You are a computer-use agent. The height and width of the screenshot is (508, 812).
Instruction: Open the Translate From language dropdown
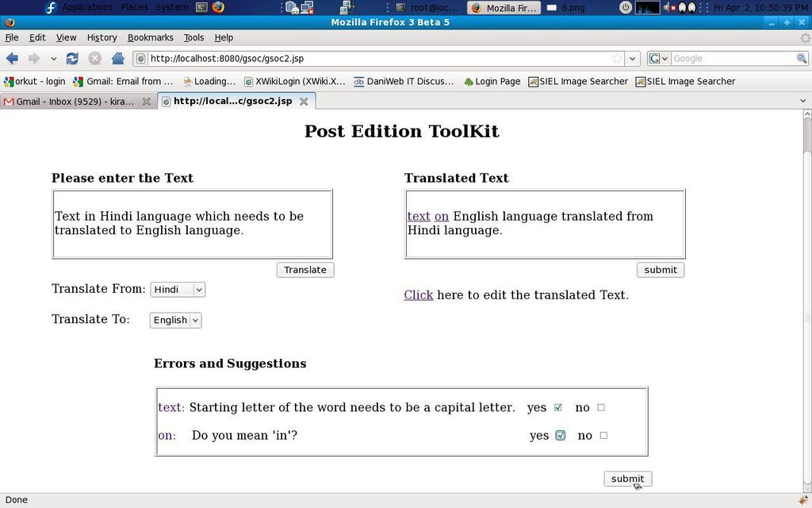(x=178, y=290)
